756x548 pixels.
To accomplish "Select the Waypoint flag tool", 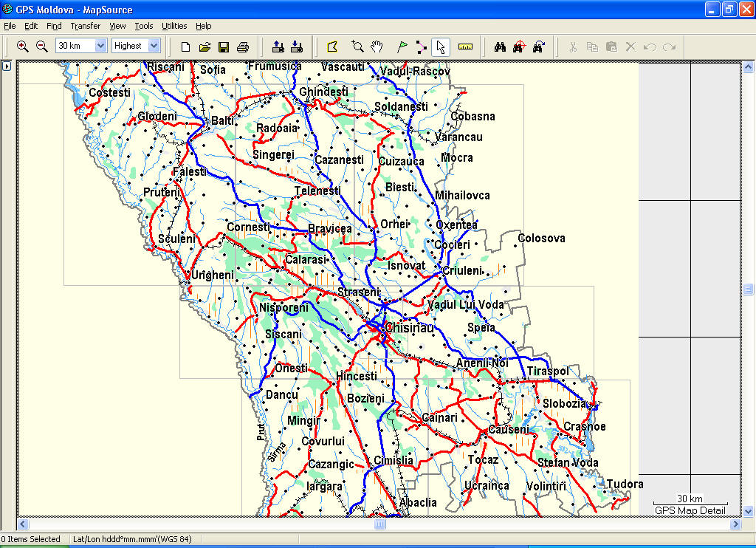I will click(402, 47).
